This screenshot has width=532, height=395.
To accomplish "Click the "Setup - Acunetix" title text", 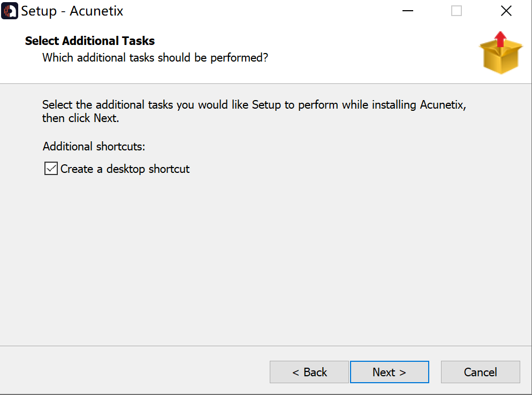I will pos(72,11).
